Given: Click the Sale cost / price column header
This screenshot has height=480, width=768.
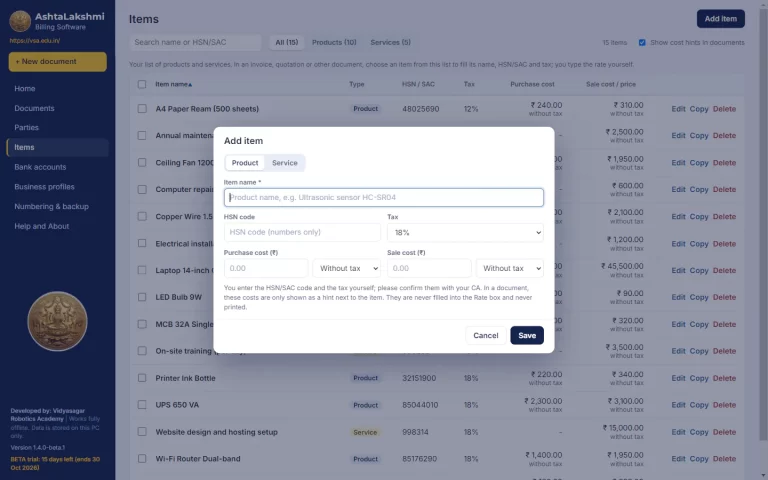Looking at the screenshot, I should point(611,84).
